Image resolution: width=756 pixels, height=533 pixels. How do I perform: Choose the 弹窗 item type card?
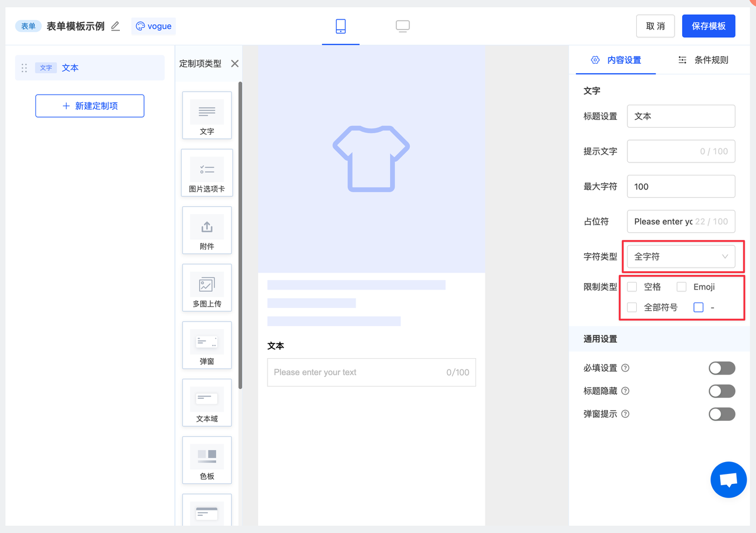pyautogui.click(x=207, y=344)
